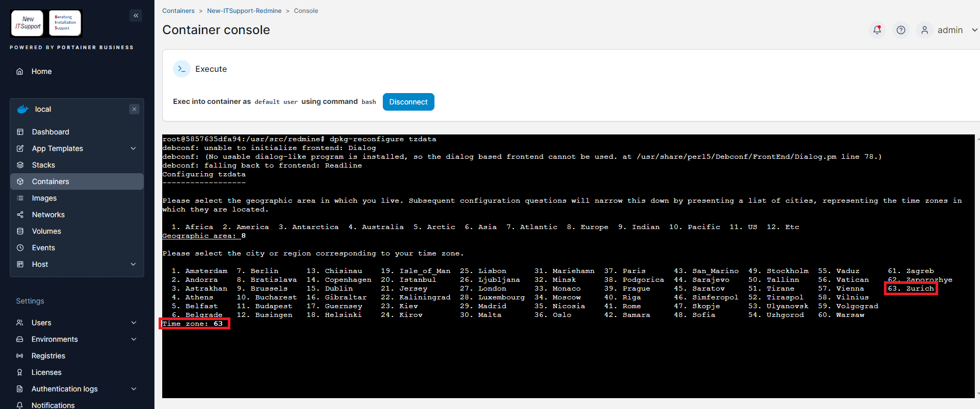Open New-ITSupport-Redmine breadcrumb link

pos(244,11)
